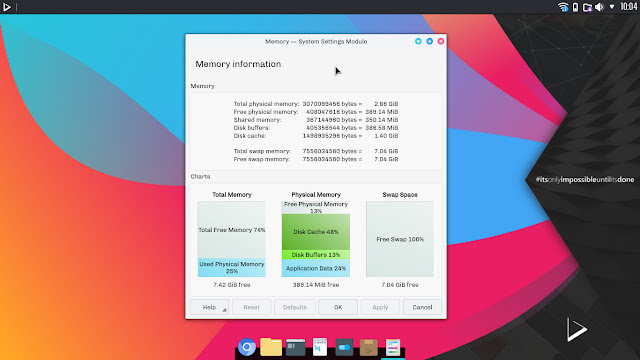Open the terminal window icon in dock

(x=295, y=347)
